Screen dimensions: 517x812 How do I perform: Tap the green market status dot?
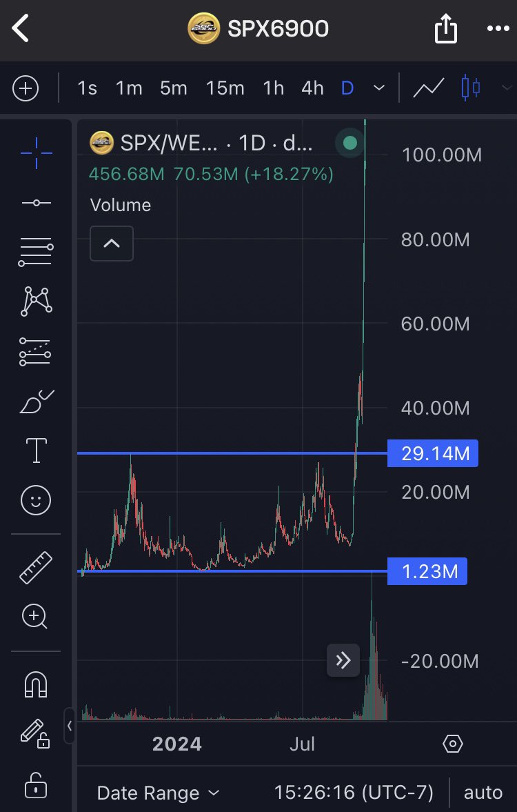click(350, 142)
